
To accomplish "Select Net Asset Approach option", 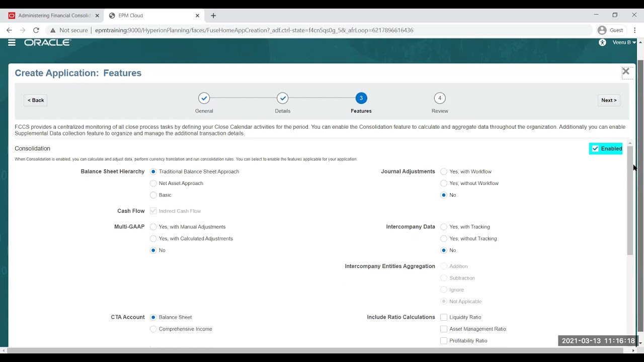I will [x=153, y=183].
